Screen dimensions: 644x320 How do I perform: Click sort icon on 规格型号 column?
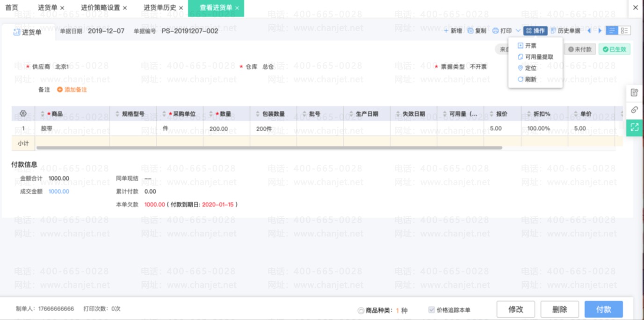pyautogui.click(x=117, y=114)
